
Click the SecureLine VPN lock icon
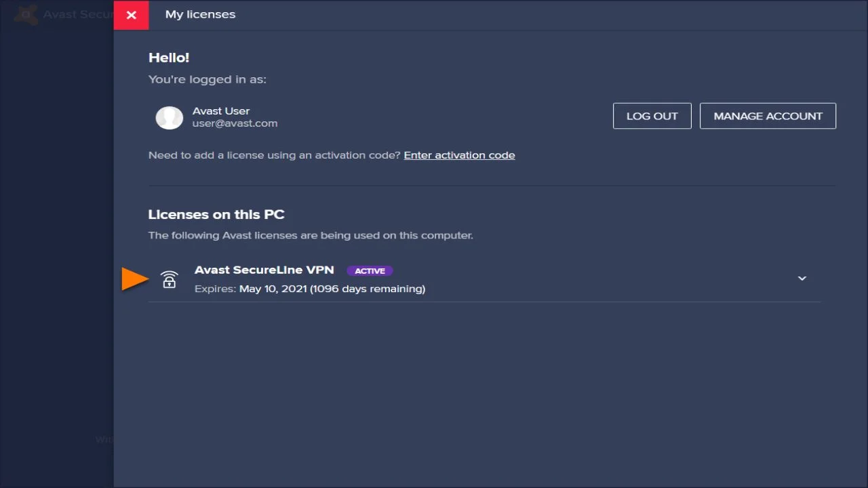click(169, 279)
